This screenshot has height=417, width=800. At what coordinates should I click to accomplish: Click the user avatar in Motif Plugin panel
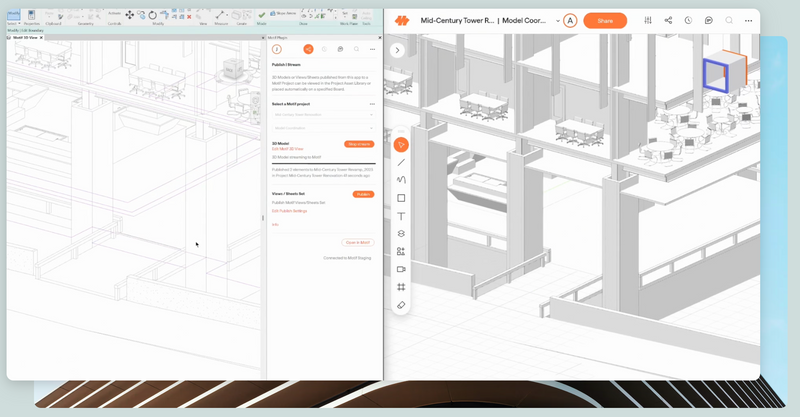click(x=277, y=49)
